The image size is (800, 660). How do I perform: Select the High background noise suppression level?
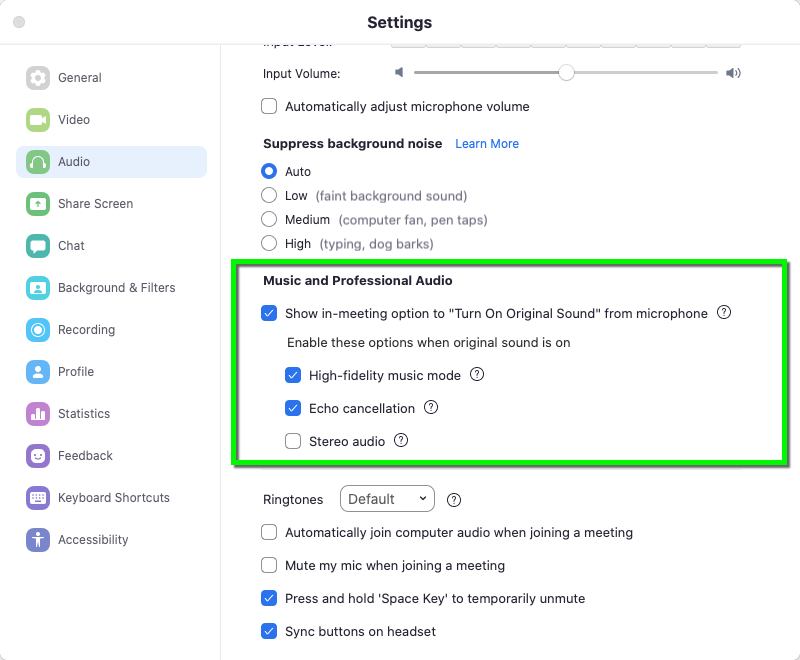coord(270,243)
